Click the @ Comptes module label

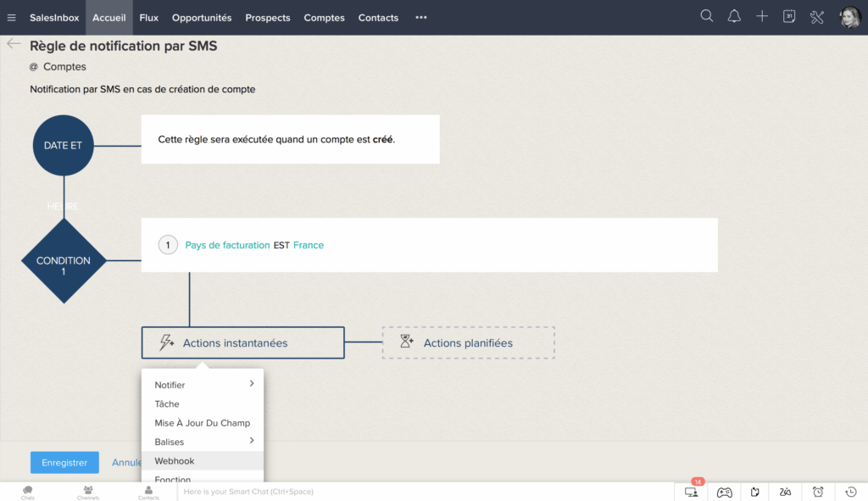[58, 66]
